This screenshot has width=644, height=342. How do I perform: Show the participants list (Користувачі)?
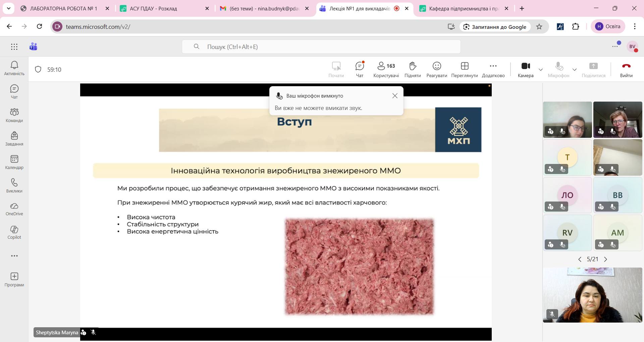pyautogui.click(x=386, y=69)
